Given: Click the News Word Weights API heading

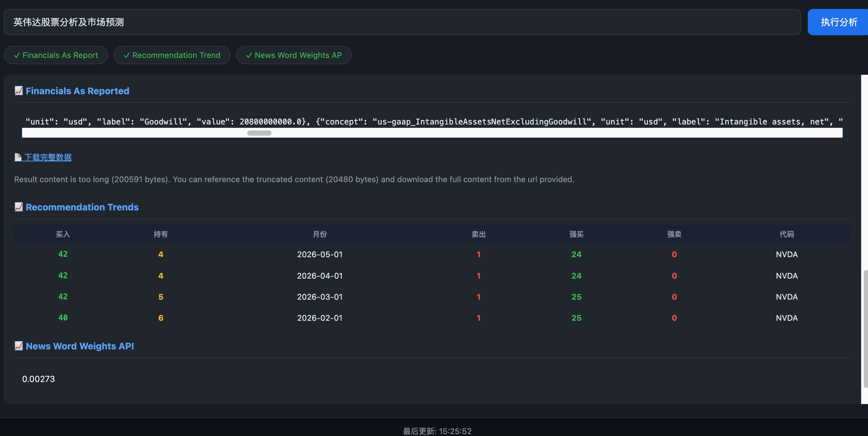Looking at the screenshot, I should click(x=80, y=346).
